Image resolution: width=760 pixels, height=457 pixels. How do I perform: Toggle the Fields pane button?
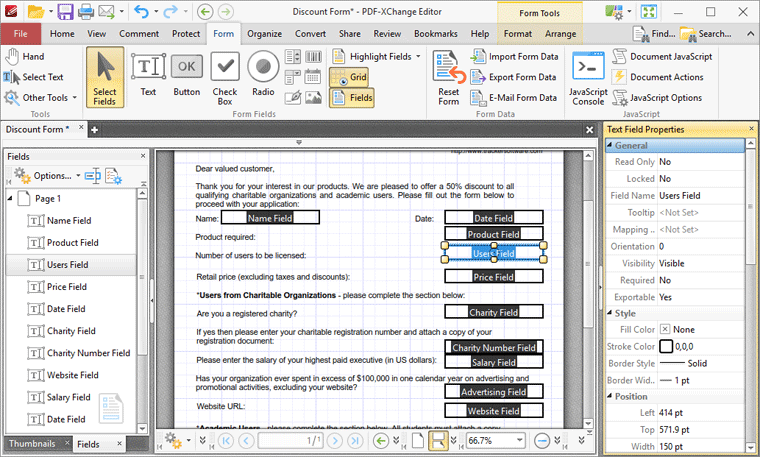[352, 98]
